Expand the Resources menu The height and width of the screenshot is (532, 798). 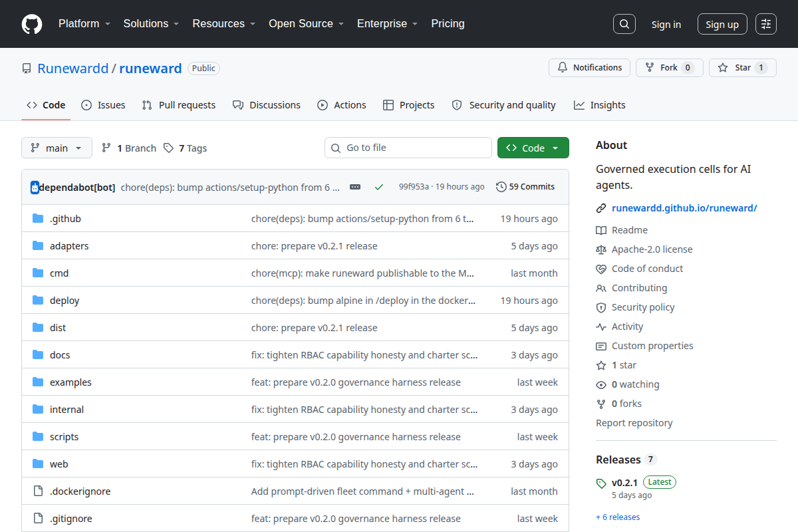pos(224,24)
